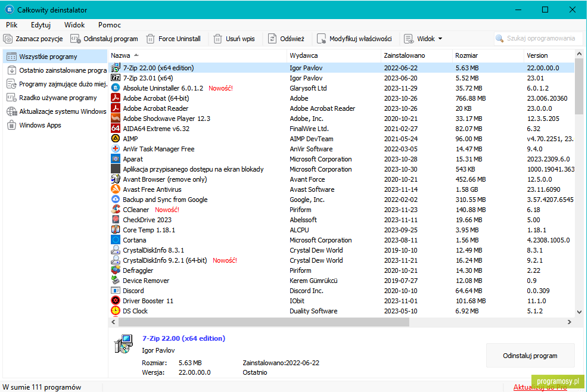This screenshot has height=392, width=588.
Task: Select the Wszystkie programy category
Action: tap(55, 57)
